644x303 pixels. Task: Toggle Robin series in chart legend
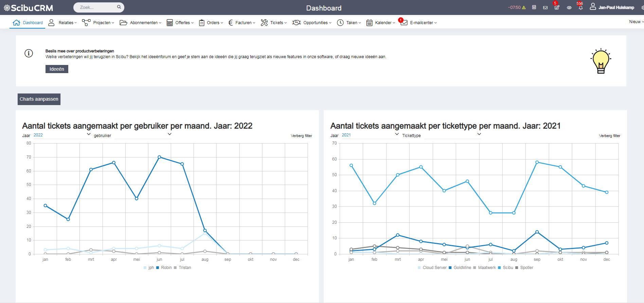(x=164, y=268)
